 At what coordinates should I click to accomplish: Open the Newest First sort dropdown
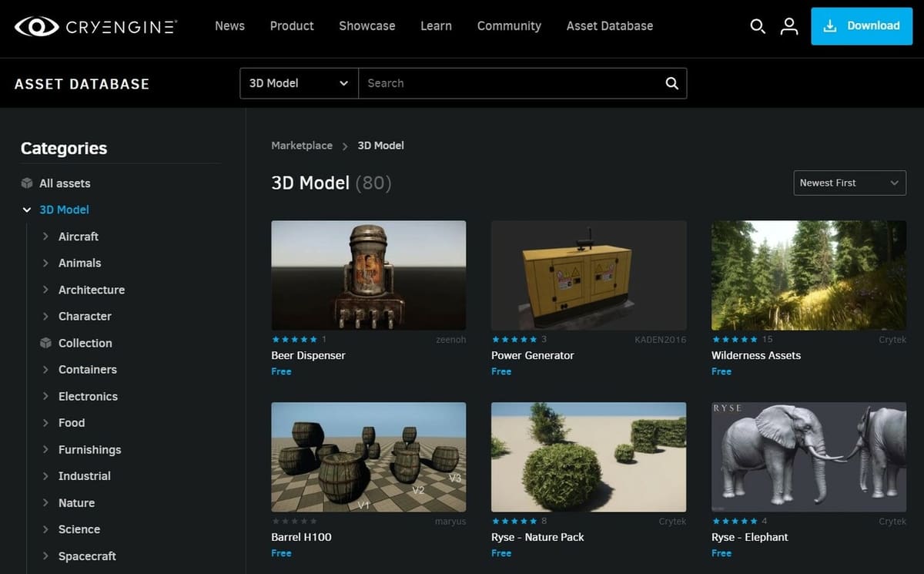pyautogui.click(x=849, y=183)
